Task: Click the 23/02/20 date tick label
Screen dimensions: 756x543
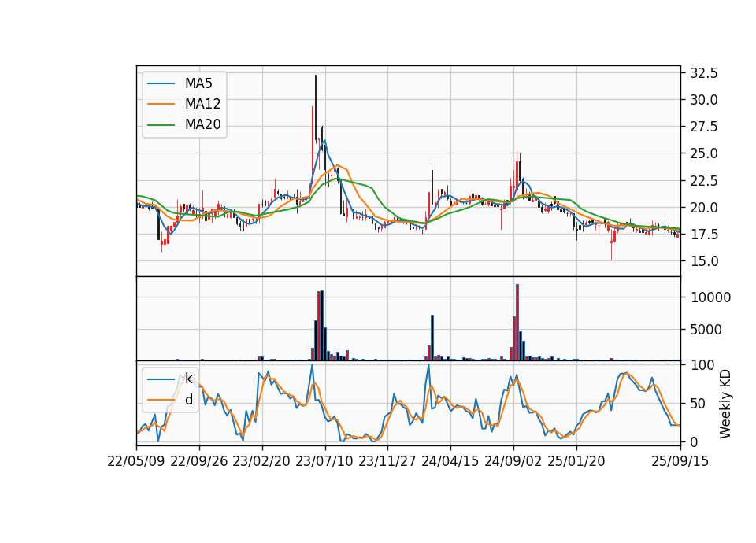Action: tap(261, 461)
